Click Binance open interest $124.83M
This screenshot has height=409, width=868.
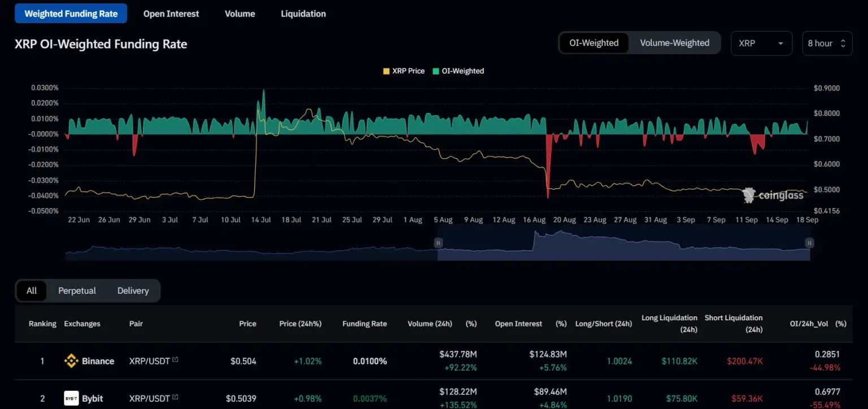pyautogui.click(x=548, y=354)
